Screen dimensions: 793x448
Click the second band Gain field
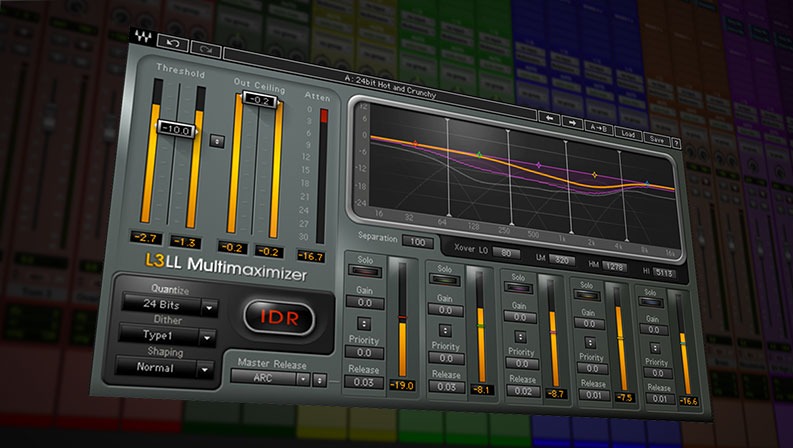coord(445,310)
